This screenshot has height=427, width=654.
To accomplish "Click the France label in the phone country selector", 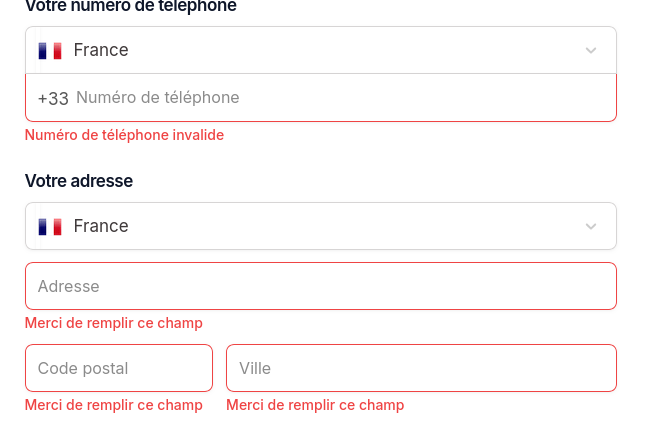I will [x=101, y=50].
